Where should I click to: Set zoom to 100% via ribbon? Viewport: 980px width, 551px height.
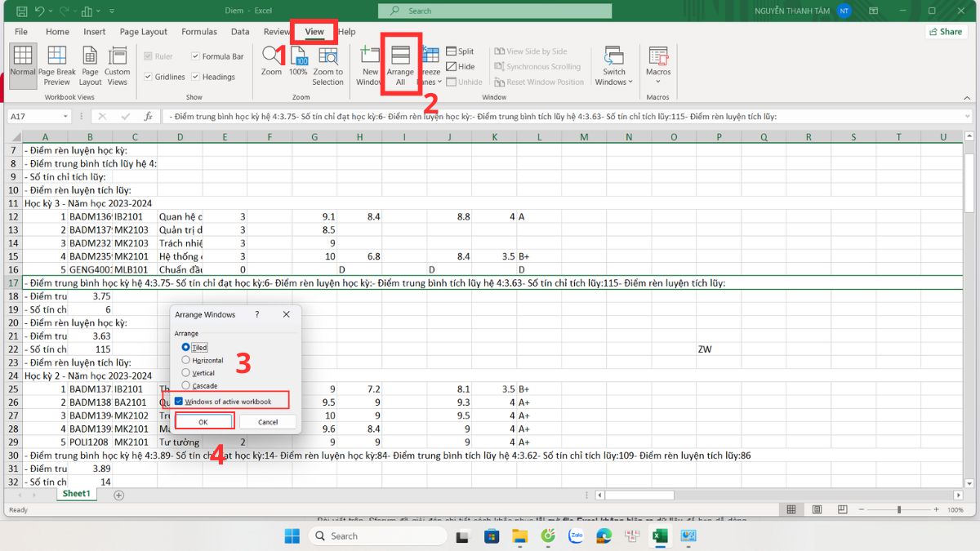tap(298, 61)
